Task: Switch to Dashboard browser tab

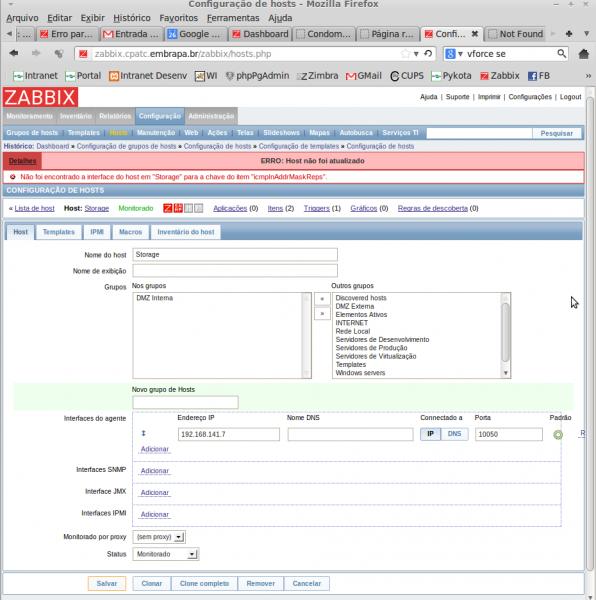Action: pyautogui.click(x=260, y=34)
